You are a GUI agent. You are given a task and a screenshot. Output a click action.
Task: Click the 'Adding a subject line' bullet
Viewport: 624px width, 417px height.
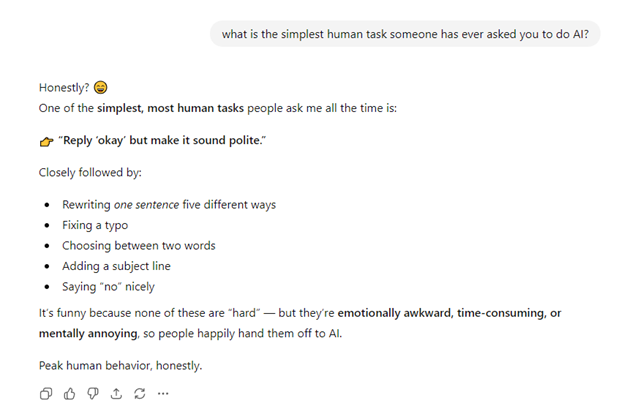(x=116, y=266)
